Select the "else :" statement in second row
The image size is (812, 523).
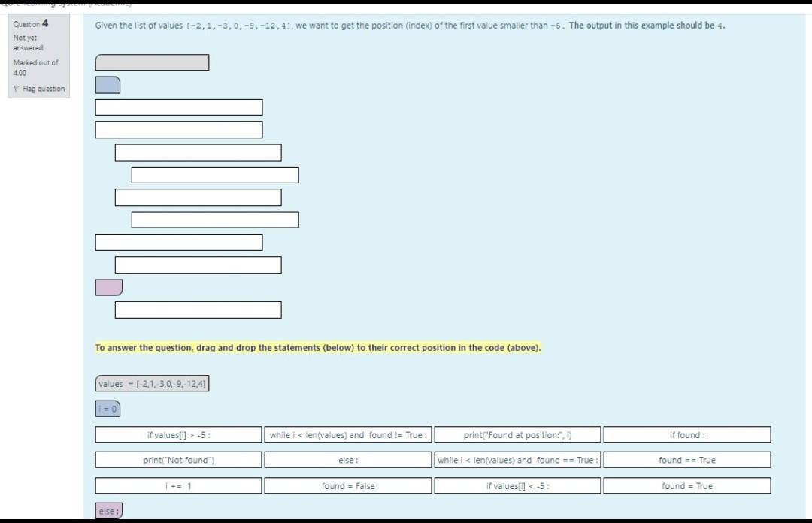pos(347,460)
